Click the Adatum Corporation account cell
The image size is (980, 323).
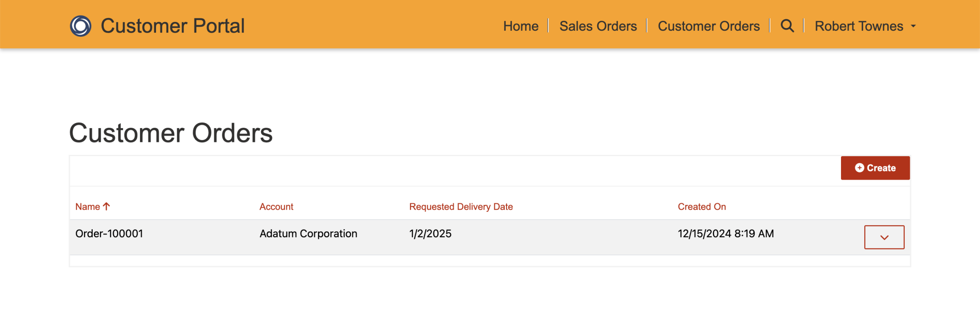(x=308, y=234)
